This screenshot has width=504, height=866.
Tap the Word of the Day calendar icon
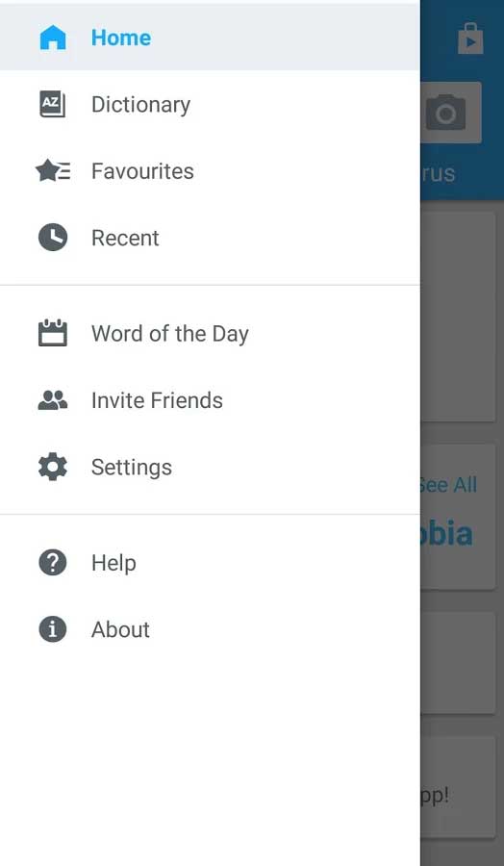pyautogui.click(x=53, y=333)
